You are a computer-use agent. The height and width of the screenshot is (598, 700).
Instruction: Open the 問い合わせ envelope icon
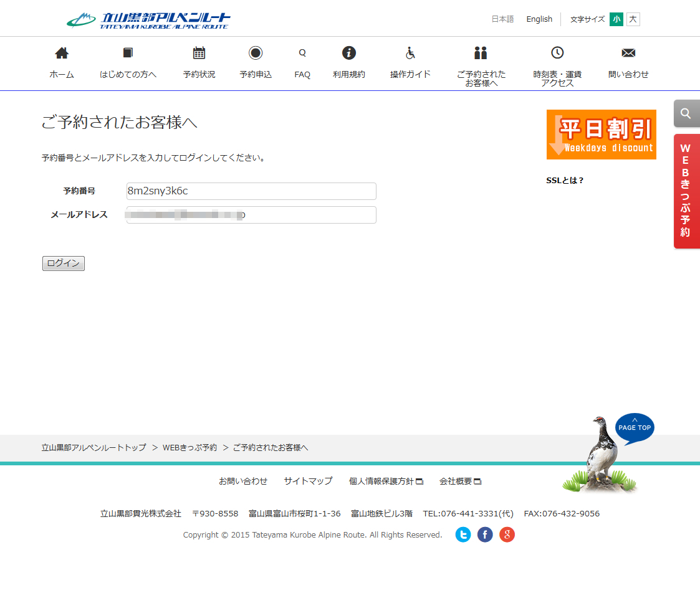628,54
